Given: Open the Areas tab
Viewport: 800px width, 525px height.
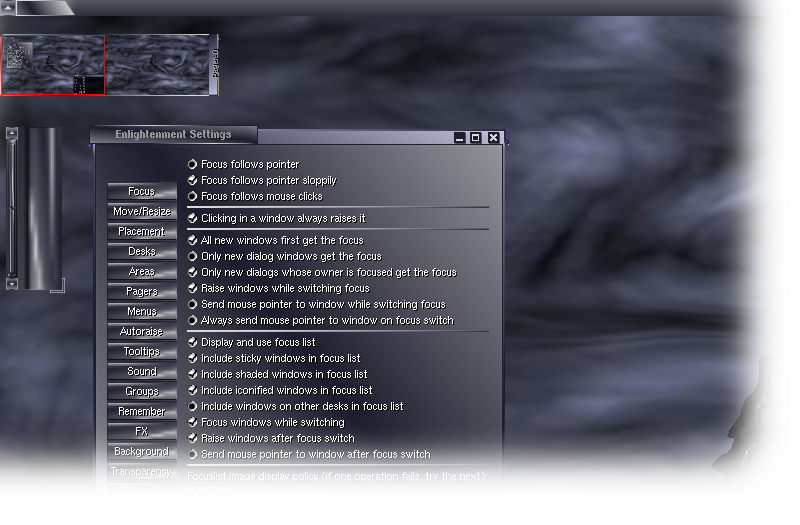Looking at the screenshot, I should (142, 271).
